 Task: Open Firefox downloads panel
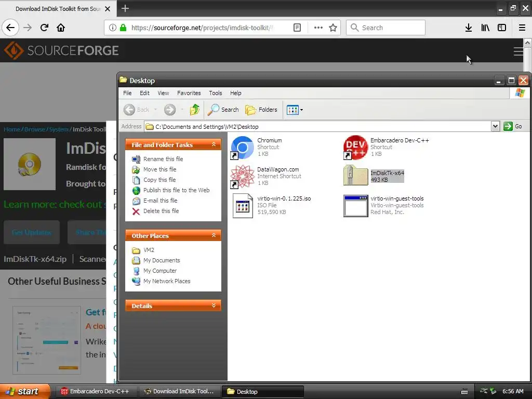click(468, 28)
